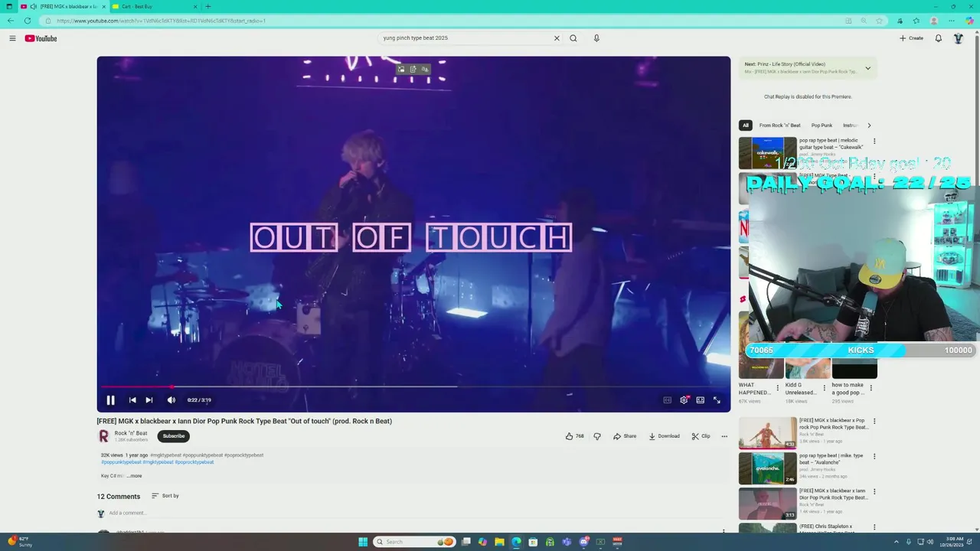The height and width of the screenshot is (551, 980).
Task: Open more actions menu beside Clip
Action: tap(724, 436)
